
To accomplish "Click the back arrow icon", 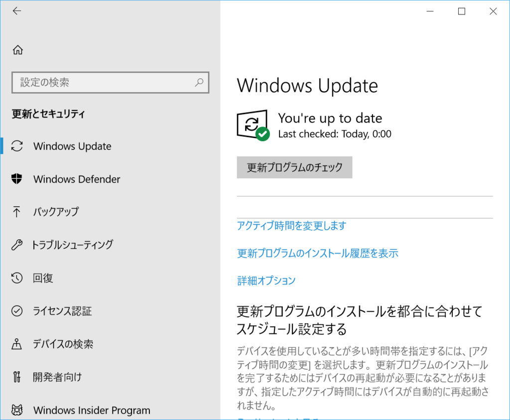I will tap(17, 11).
